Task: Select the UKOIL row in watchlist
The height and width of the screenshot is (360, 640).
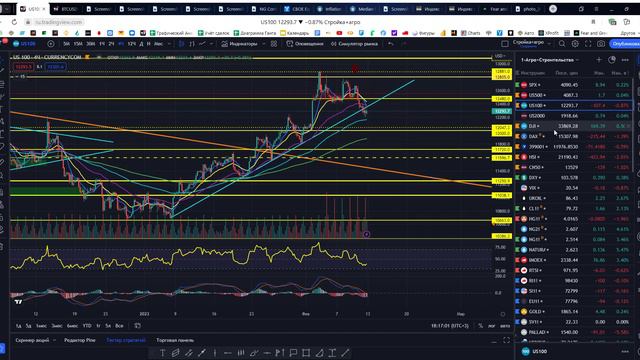Action: [x=574, y=198]
